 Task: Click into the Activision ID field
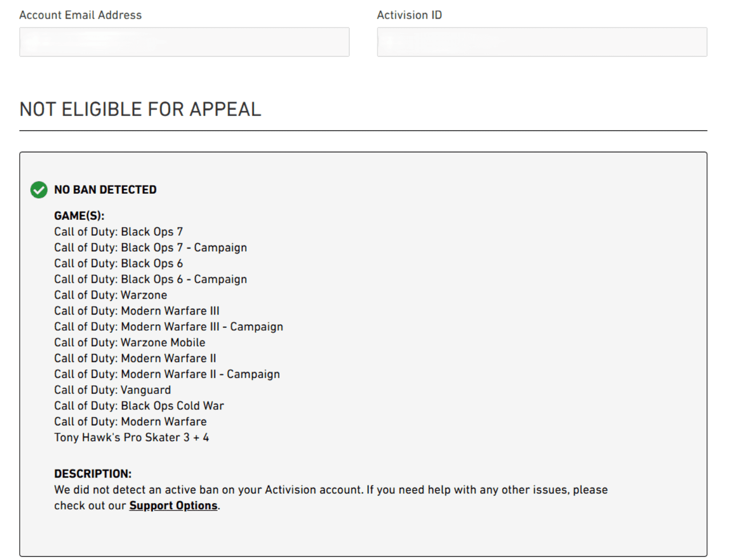click(542, 42)
